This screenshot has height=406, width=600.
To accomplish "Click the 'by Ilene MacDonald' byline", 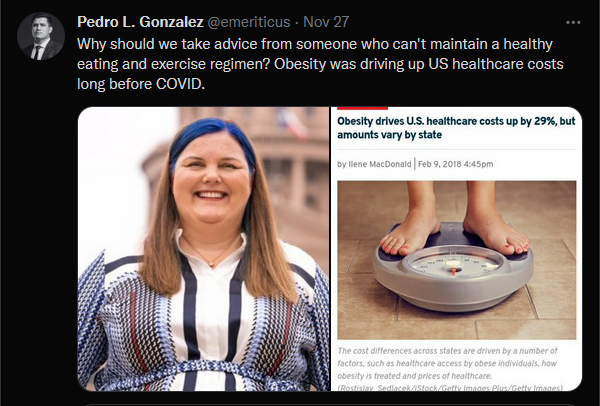I will tap(374, 164).
